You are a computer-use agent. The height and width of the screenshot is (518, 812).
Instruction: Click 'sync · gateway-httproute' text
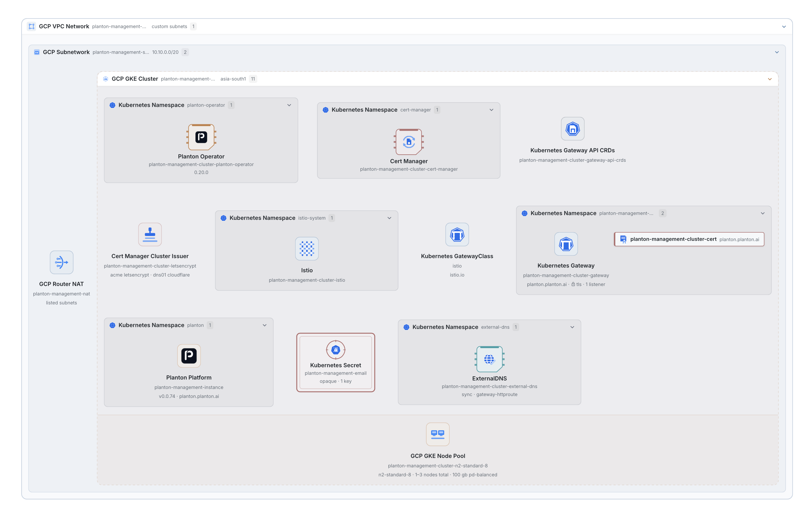tap(489, 395)
